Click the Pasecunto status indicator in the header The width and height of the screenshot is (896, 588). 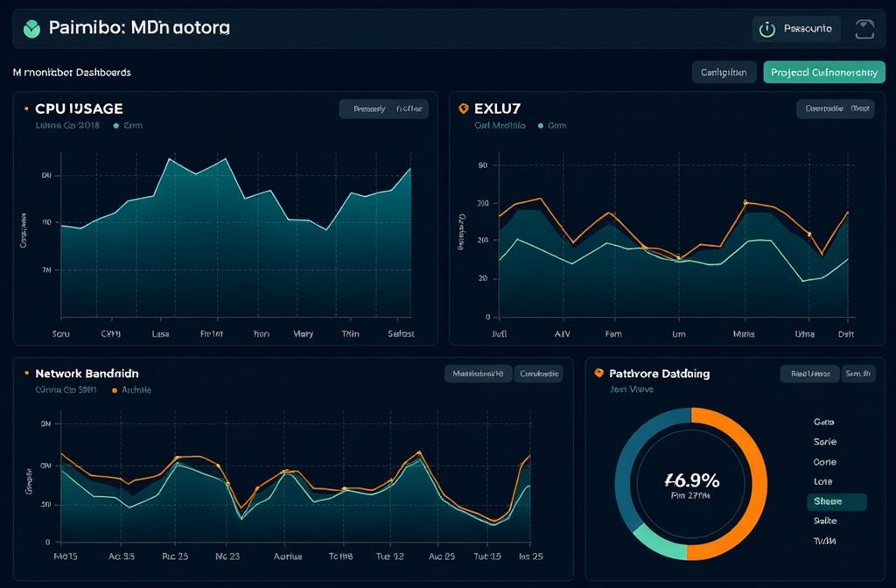click(796, 28)
